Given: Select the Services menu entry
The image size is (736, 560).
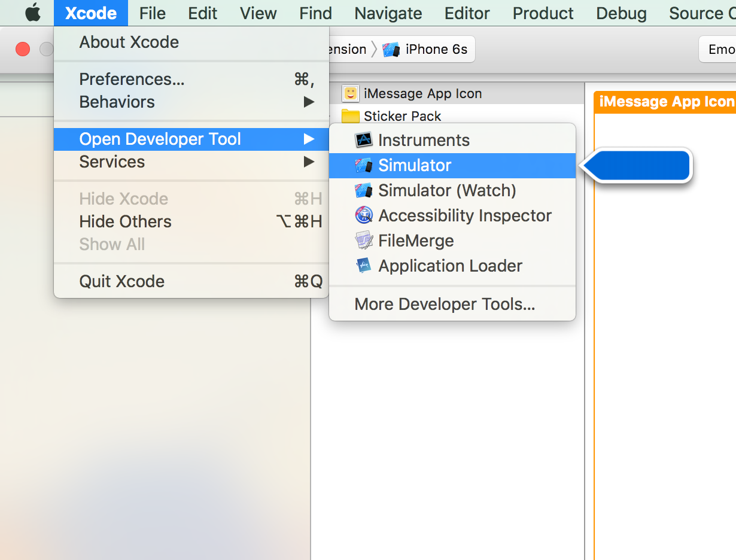Looking at the screenshot, I should [x=191, y=162].
